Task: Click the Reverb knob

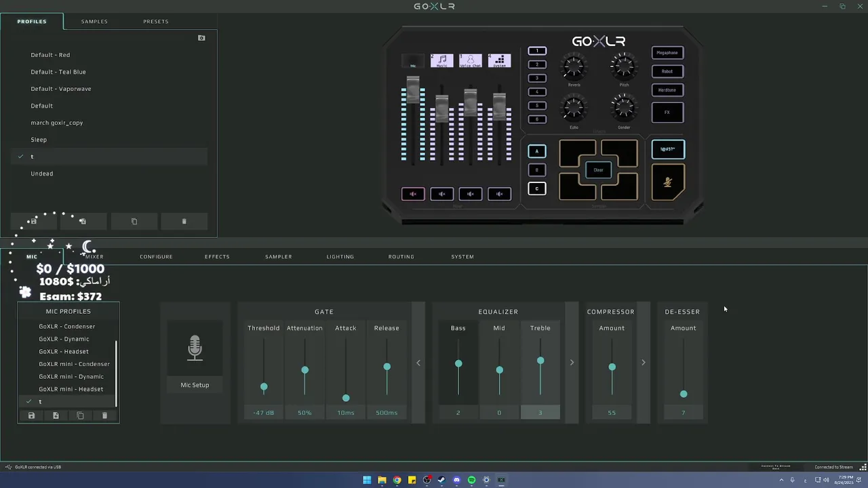Action: 574,66
